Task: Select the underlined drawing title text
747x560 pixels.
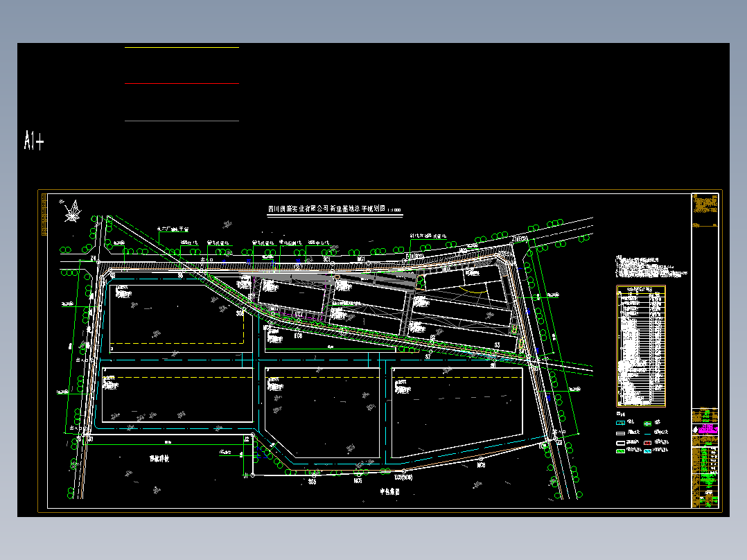Action: pos(333,207)
